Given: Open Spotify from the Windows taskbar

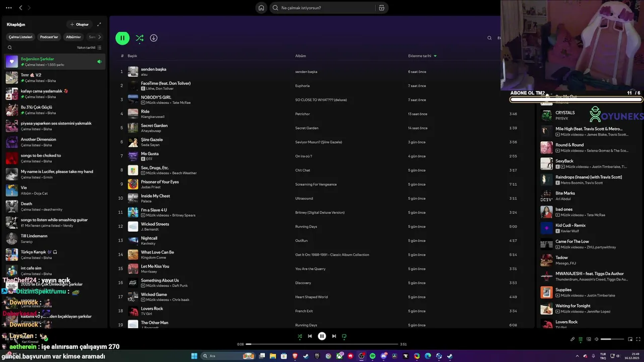Looking at the screenshot, I should pyautogui.click(x=372, y=356).
